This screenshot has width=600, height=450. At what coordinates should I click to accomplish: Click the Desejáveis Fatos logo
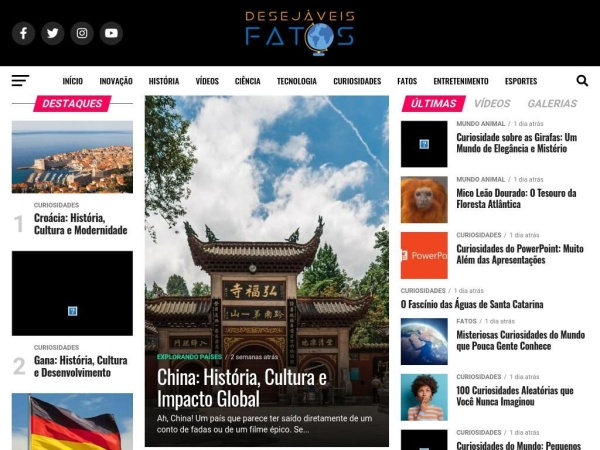(300, 33)
